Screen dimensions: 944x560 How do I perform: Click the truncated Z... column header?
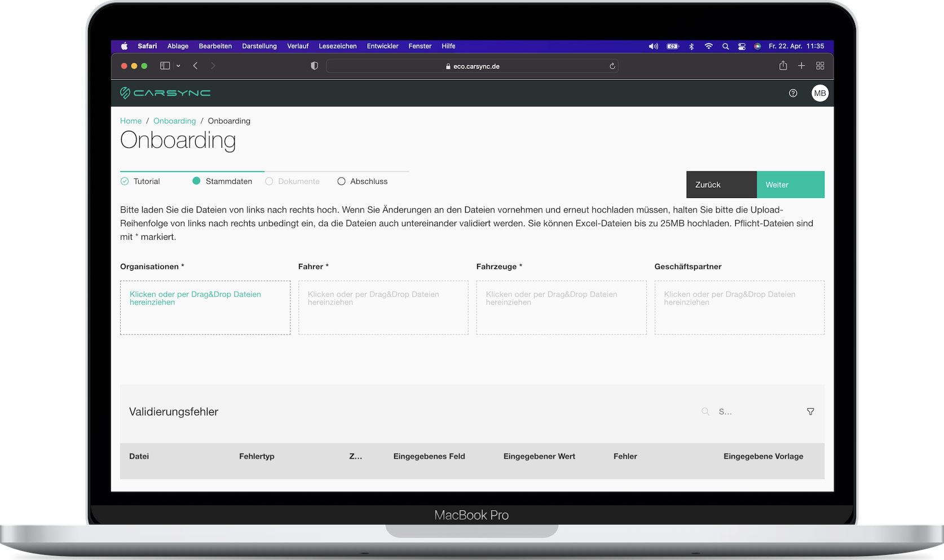point(356,456)
